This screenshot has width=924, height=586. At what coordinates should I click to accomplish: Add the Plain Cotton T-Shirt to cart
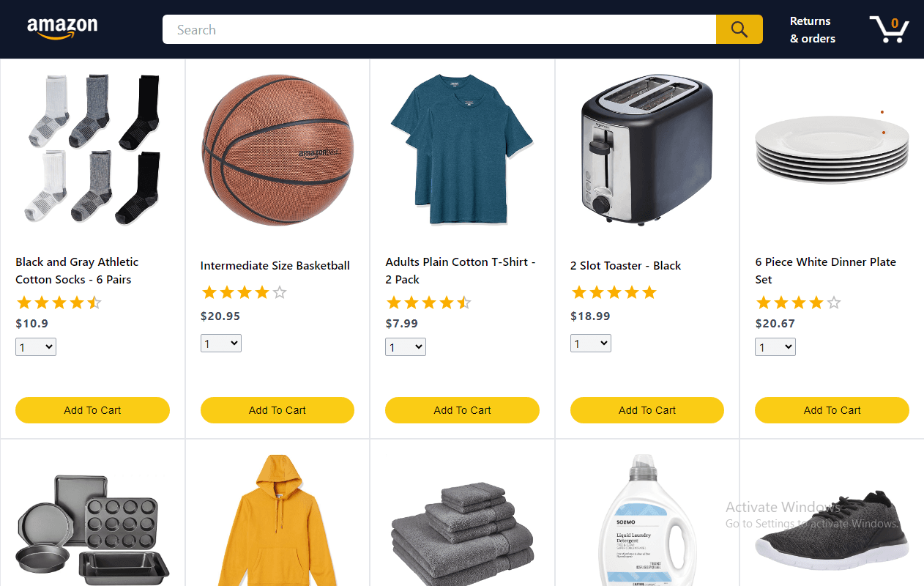point(462,410)
